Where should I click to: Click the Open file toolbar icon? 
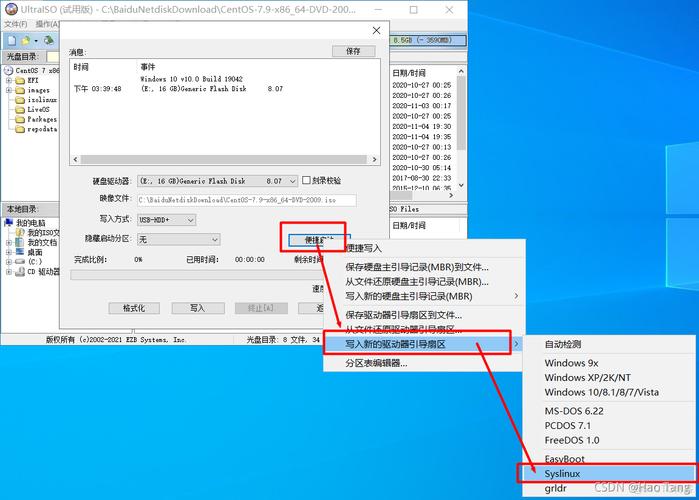click(x=26, y=41)
